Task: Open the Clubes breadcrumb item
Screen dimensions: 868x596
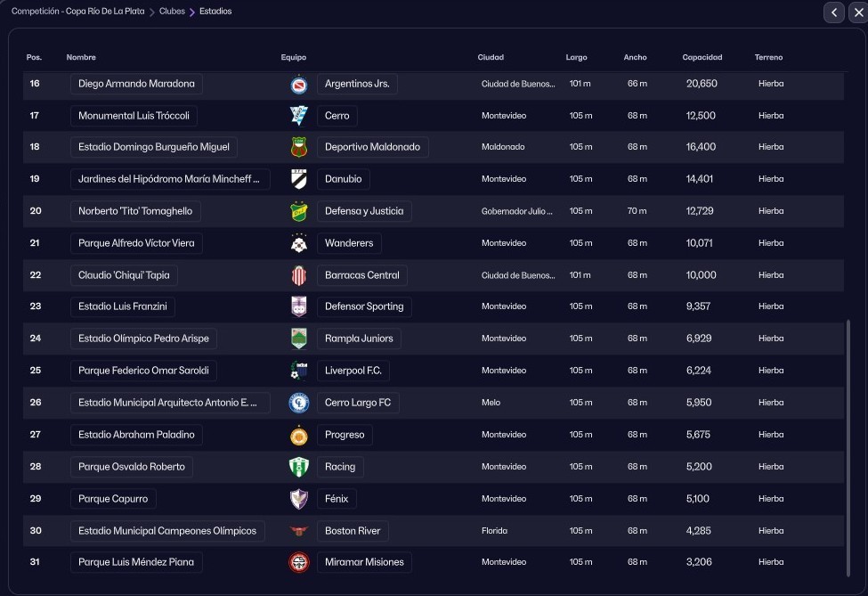Action: [x=172, y=12]
